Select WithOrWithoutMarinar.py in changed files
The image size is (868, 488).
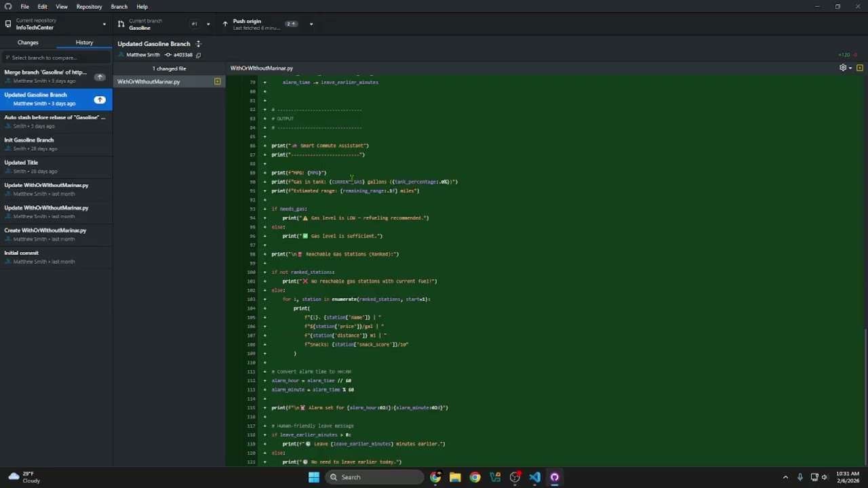[170, 81]
